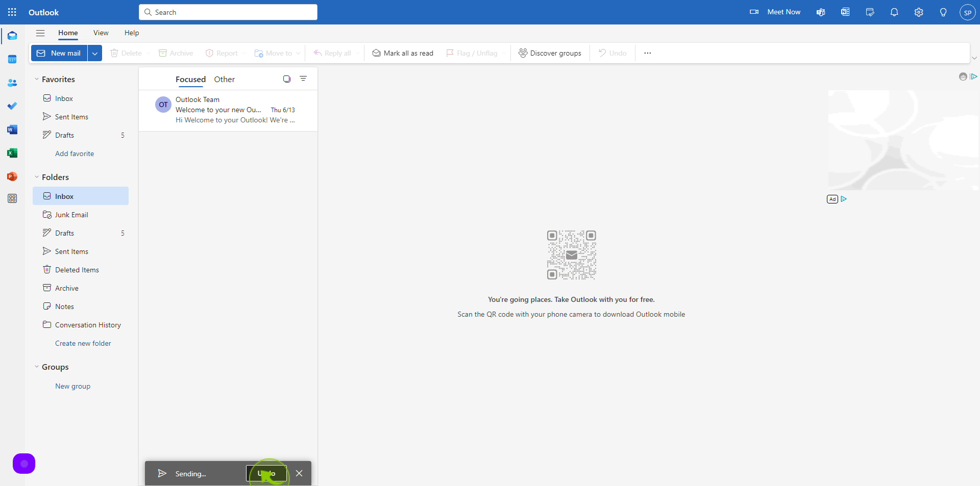Open Inbox under Folders
This screenshot has width=980, height=486.
pos(81,196)
